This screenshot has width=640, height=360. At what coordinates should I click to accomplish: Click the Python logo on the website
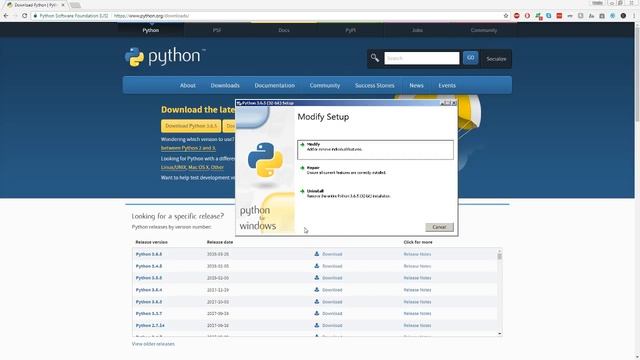click(x=165, y=57)
